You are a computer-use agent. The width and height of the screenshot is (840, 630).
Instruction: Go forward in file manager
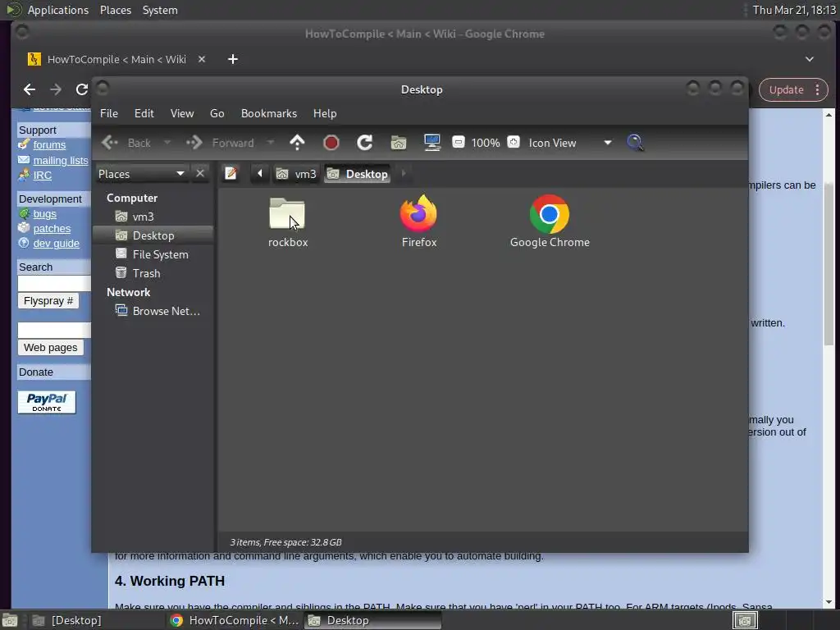(220, 143)
